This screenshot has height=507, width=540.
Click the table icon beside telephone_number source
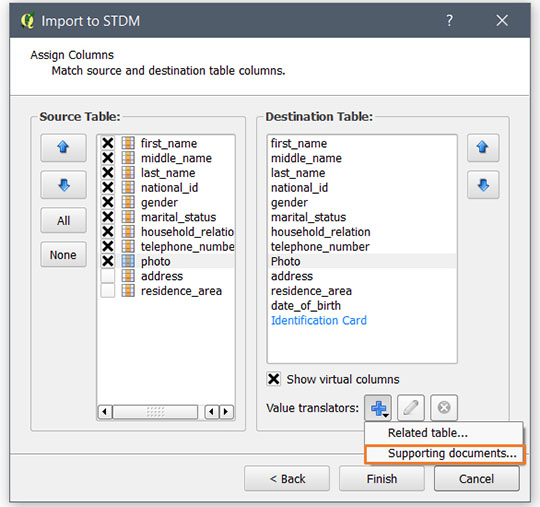click(128, 247)
